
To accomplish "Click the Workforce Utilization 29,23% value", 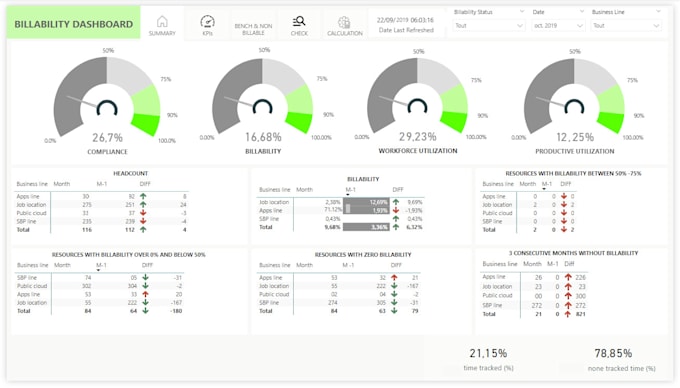I will tap(418, 137).
